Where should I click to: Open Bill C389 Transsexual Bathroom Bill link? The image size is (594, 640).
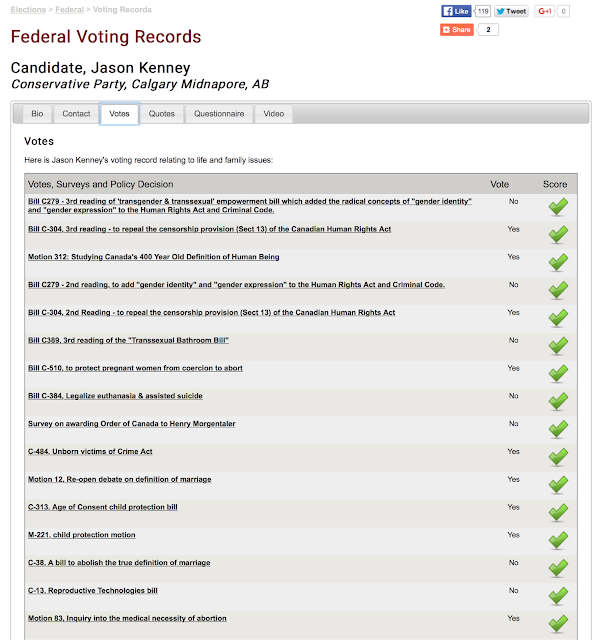[128, 340]
